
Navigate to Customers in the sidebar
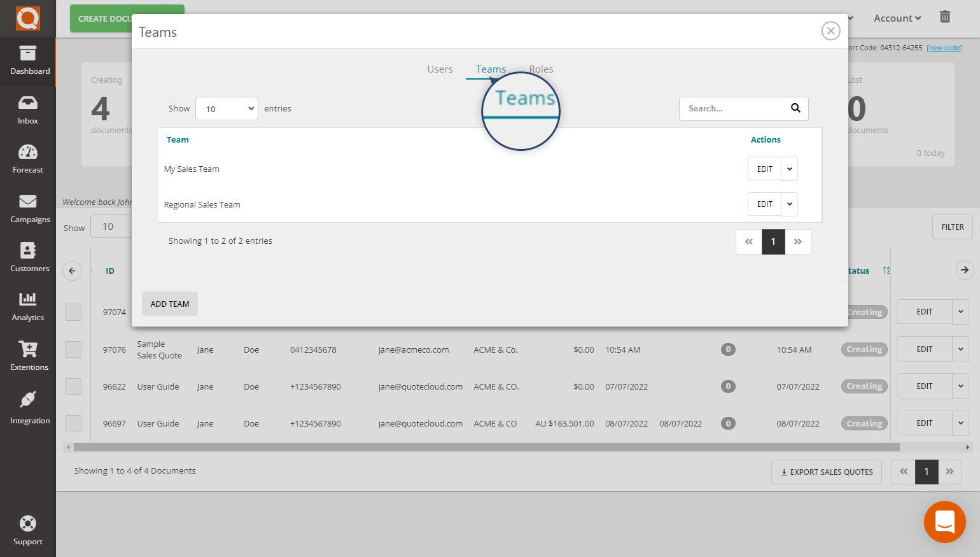[x=27, y=258]
